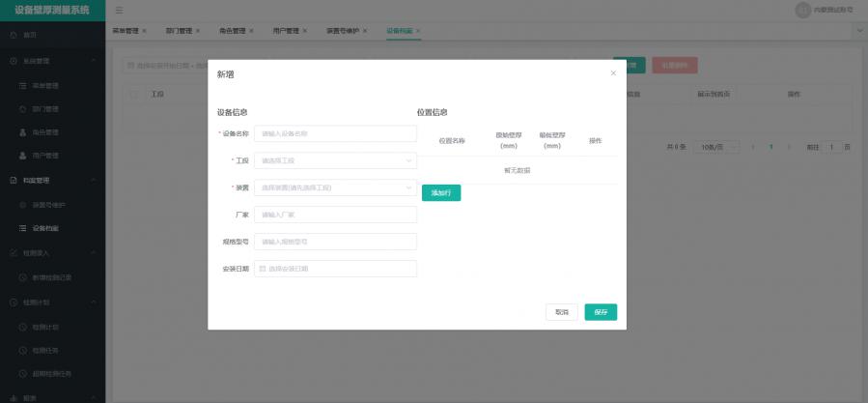
Task: Open the 装置 dropdown in the form
Action: [335, 187]
